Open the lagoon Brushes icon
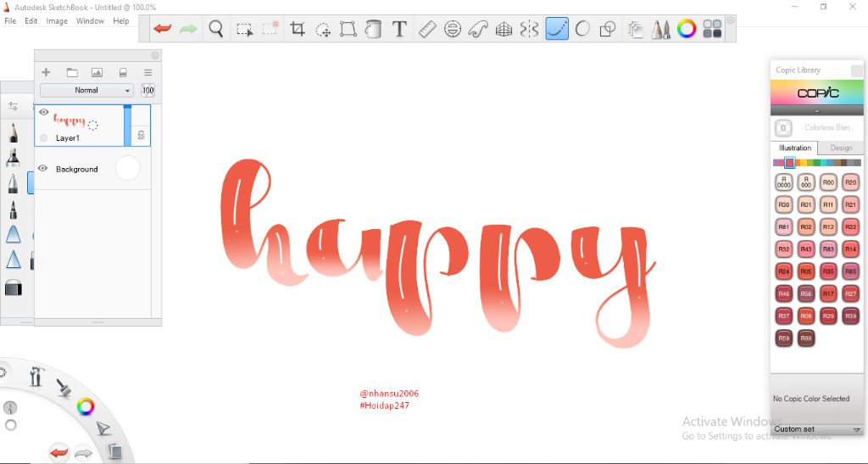 coord(64,388)
